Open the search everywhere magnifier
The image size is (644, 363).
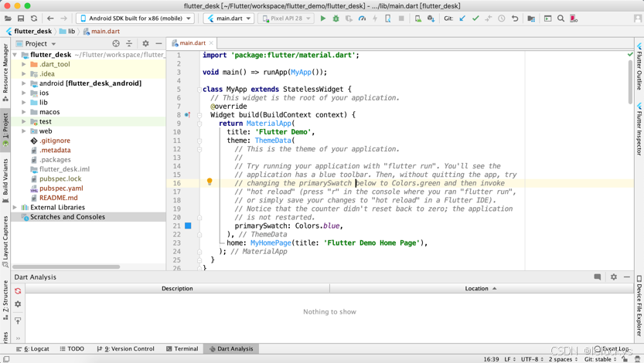561,19
